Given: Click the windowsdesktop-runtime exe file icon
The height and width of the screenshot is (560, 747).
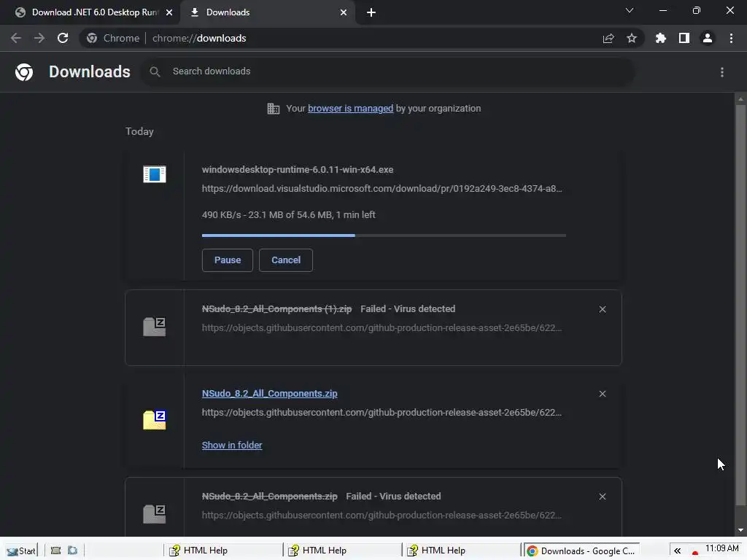Looking at the screenshot, I should point(155,174).
